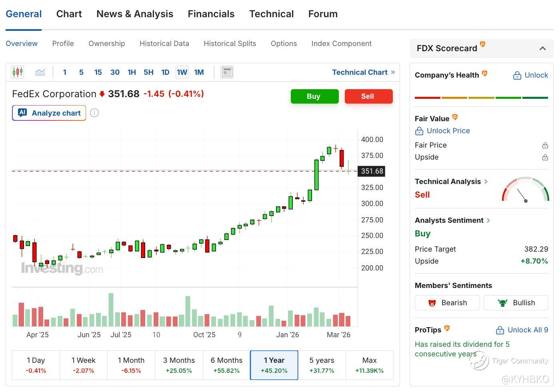Expand Analysts Sentiment details arrow
560x392 pixels.
point(488,220)
